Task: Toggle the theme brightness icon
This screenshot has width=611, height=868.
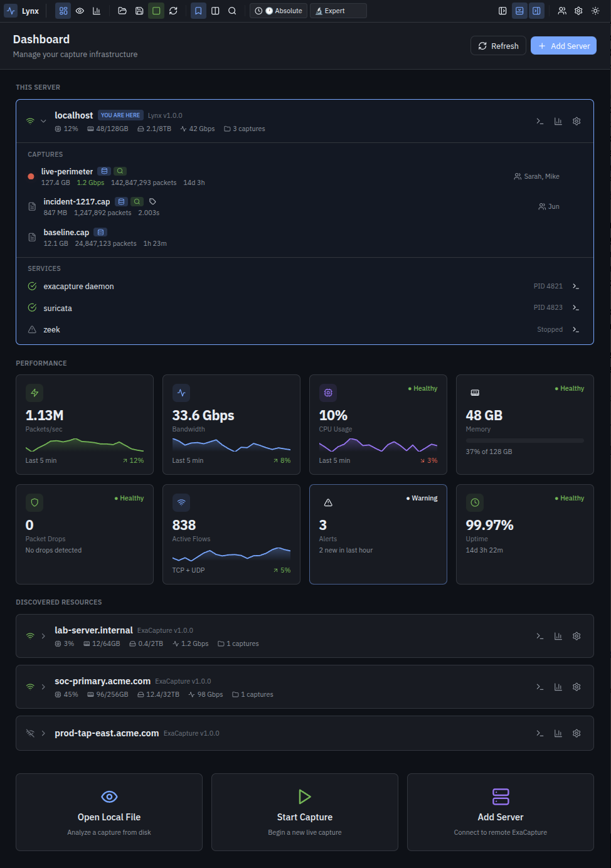Action: tap(595, 11)
